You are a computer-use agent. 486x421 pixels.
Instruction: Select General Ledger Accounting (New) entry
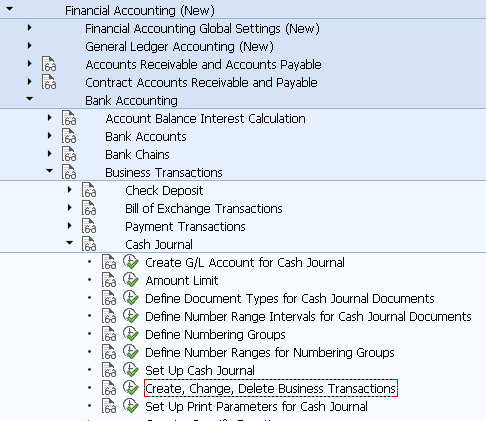click(x=179, y=47)
